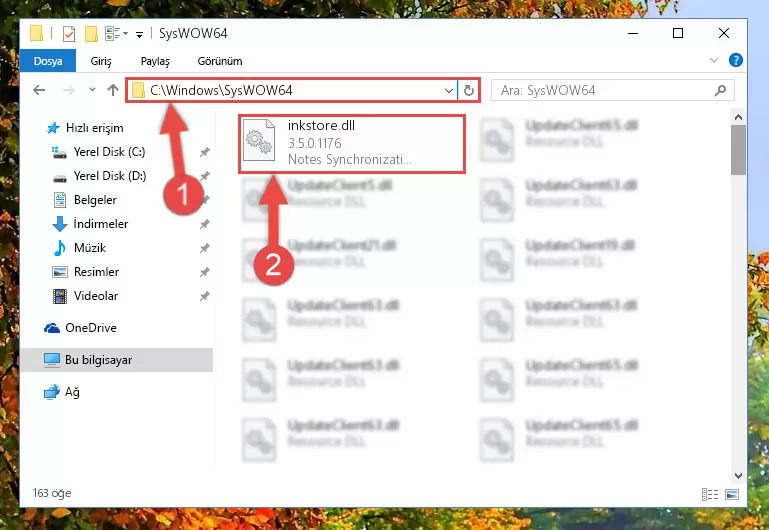Open the Dosya menu tab
This screenshot has height=530, width=769.
[48, 61]
